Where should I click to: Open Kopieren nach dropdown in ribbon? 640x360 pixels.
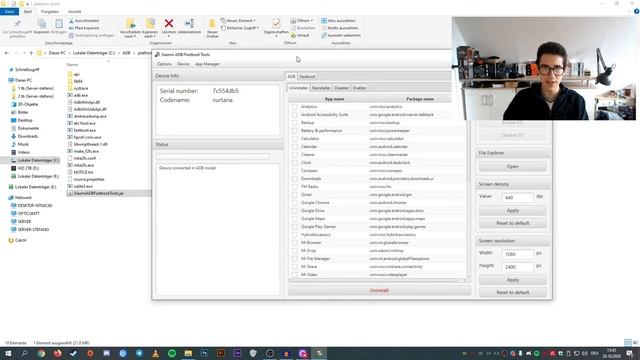tap(150, 28)
